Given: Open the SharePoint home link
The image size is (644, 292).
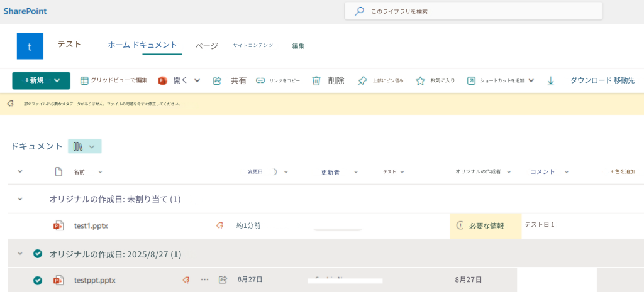Looking at the screenshot, I should (25, 11).
